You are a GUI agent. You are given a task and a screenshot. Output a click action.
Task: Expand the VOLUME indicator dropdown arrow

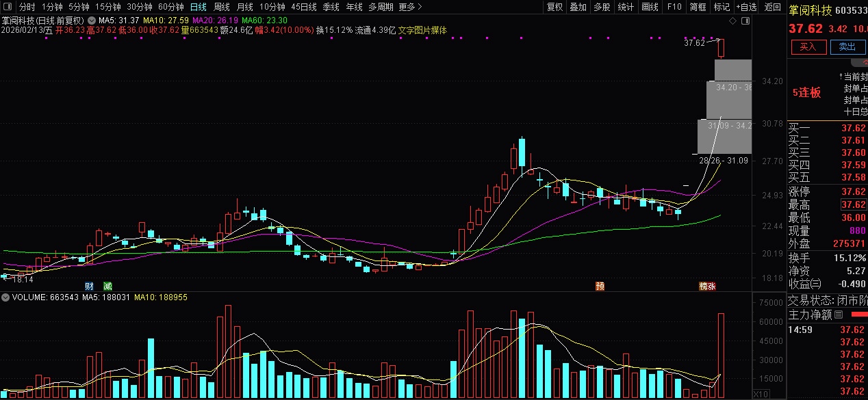pyautogui.click(x=5, y=297)
